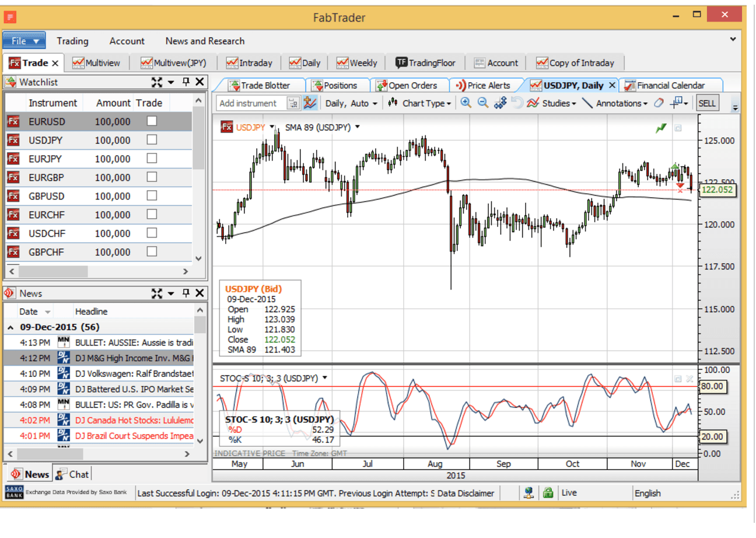756x538 pixels.
Task: Click the MNI source icon on 4:13 PM news
Action: pos(64,343)
